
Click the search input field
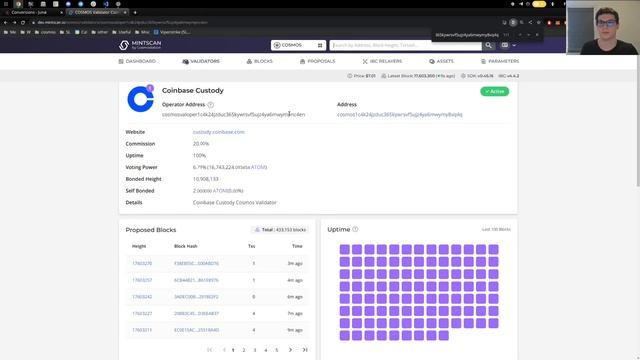point(406,45)
